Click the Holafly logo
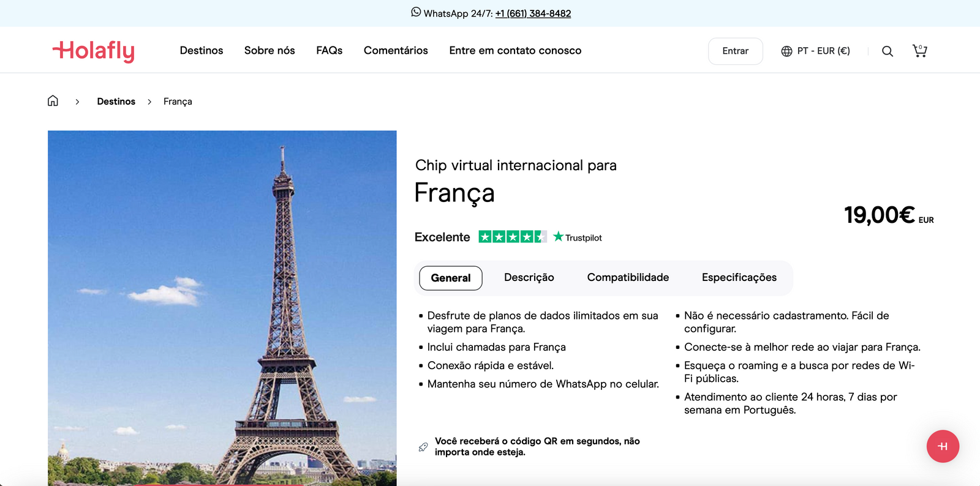The width and height of the screenshot is (980, 486). point(94,51)
